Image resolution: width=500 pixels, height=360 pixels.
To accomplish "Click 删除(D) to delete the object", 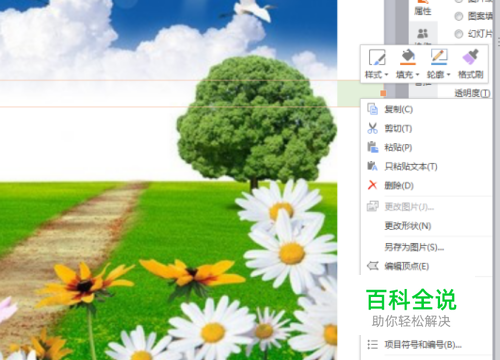I will click(427, 185).
